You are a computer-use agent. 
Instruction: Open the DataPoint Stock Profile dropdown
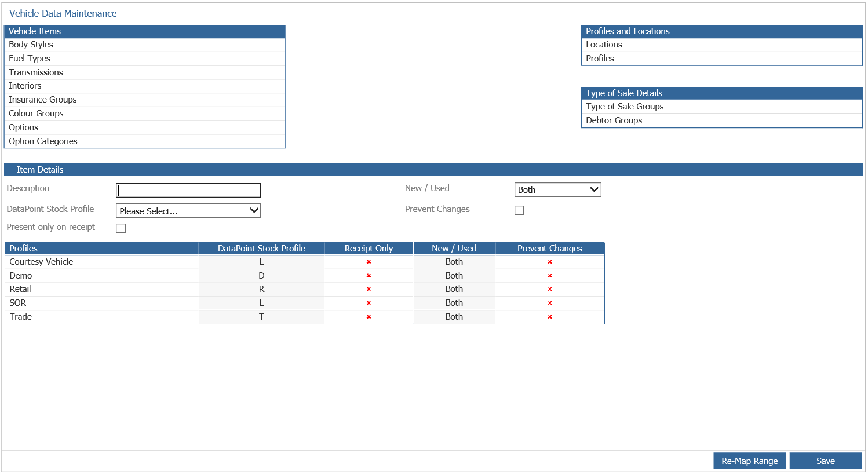[188, 211]
